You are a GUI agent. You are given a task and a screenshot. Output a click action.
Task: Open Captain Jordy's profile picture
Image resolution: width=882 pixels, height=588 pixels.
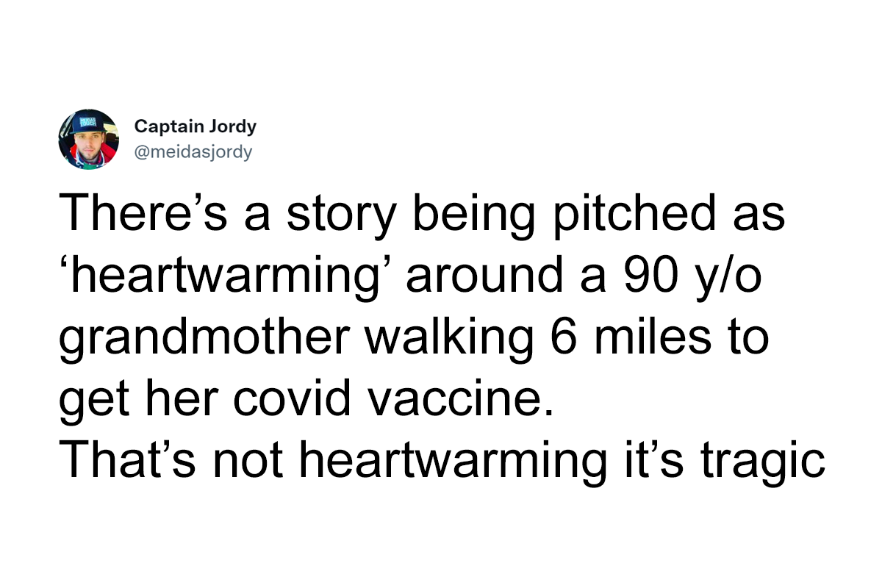coord(89,140)
